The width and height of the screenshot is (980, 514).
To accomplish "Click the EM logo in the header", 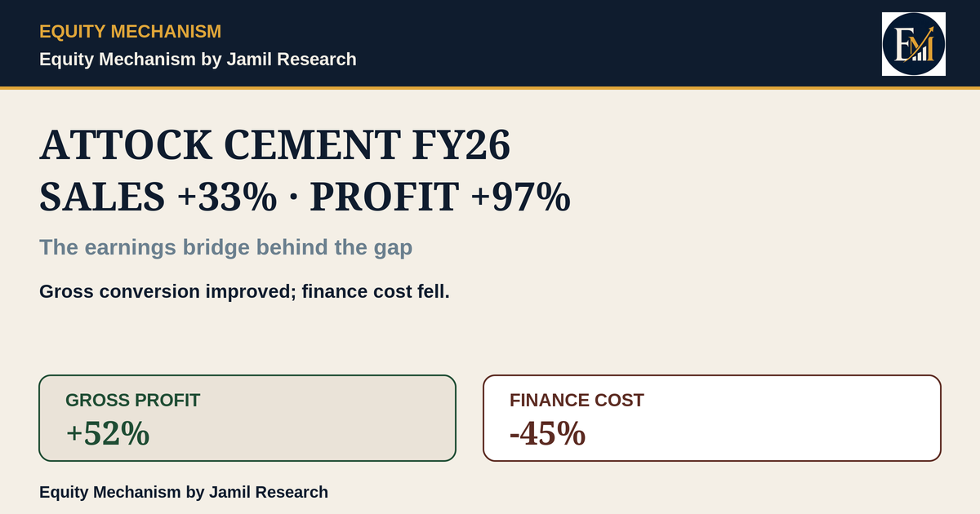I will [914, 44].
